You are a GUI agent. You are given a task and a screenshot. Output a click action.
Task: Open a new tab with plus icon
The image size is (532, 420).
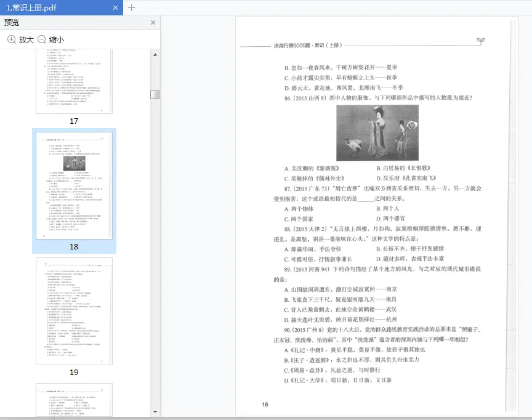tap(131, 7)
